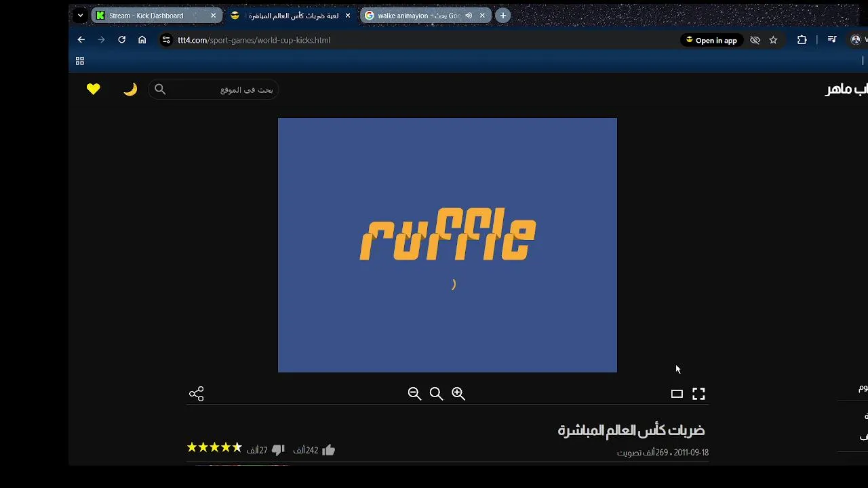The image size is (868, 488).
Task: Zoom out the game view
Action: coord(414,394)
